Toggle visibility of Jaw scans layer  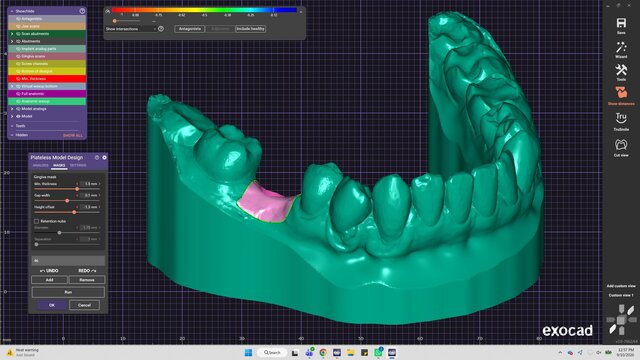[x=18, y=26]
